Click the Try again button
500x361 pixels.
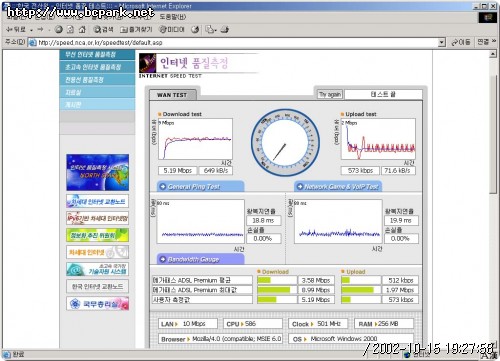click(x=330, y=94)
